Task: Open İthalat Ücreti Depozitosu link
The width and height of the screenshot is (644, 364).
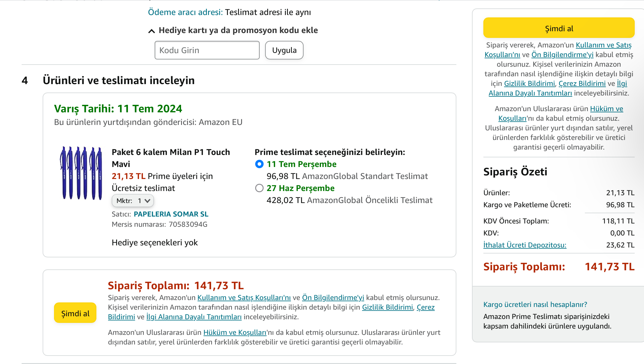Action: [525, 245]
